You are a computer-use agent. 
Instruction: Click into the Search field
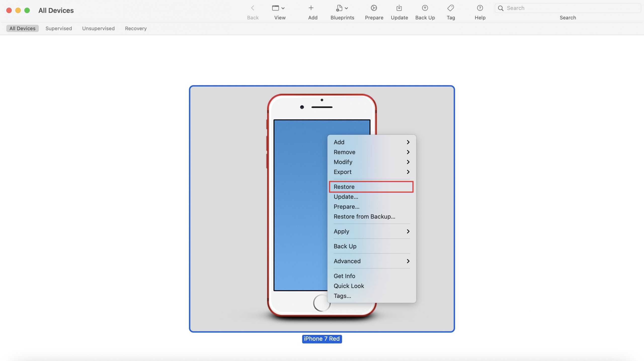[568, 8]
